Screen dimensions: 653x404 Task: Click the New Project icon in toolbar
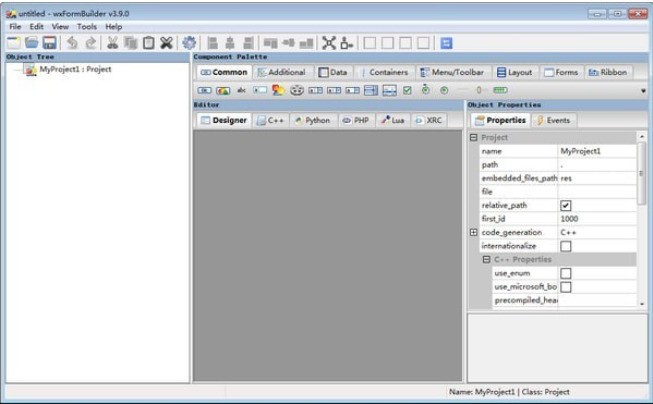(x=13, y=43)
